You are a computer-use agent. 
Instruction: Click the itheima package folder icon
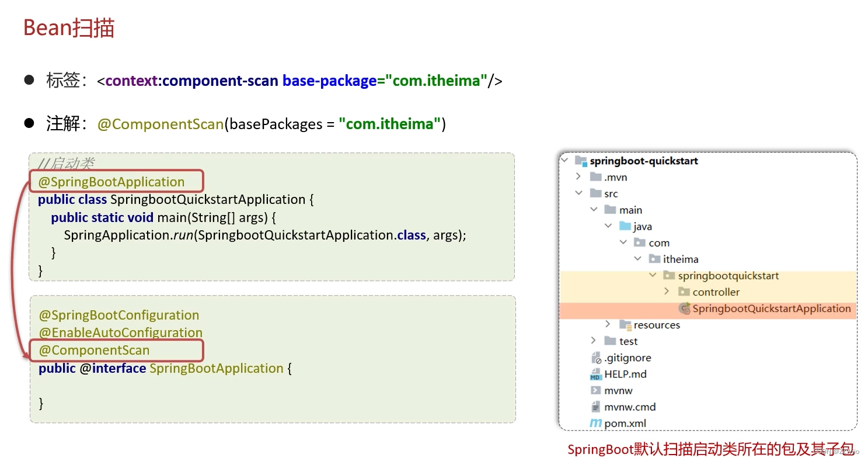tap(654, 259)
